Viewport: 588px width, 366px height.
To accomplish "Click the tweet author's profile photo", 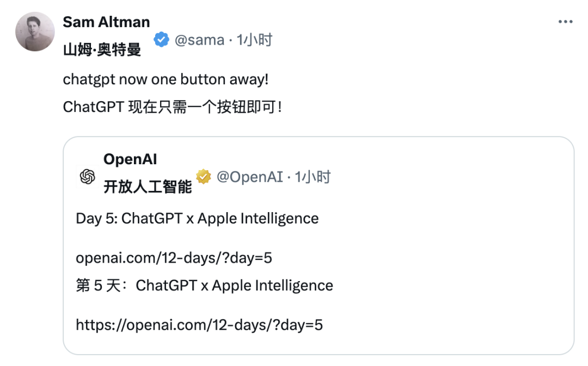I will click(x=35, y=32).
